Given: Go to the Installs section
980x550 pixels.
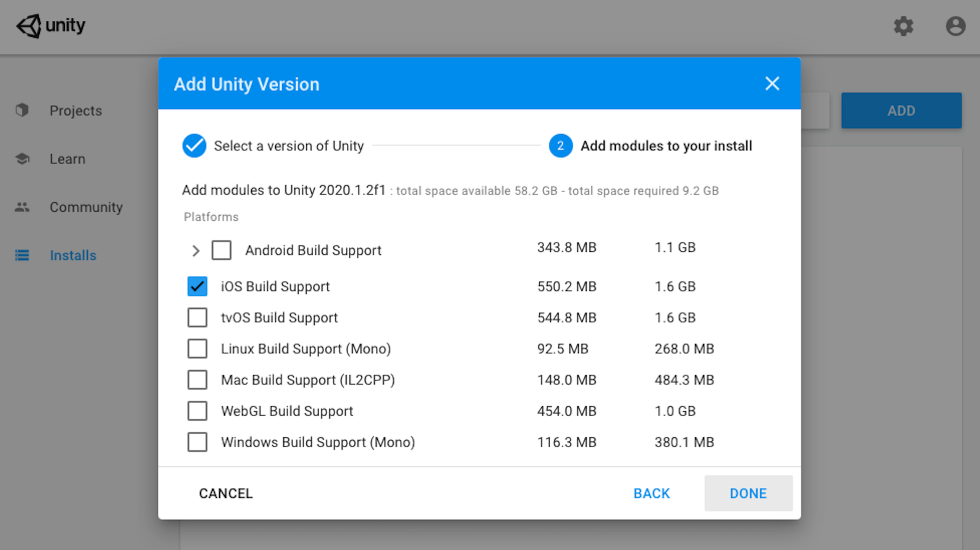Looking at the screenshot, I should coord(73,255).
